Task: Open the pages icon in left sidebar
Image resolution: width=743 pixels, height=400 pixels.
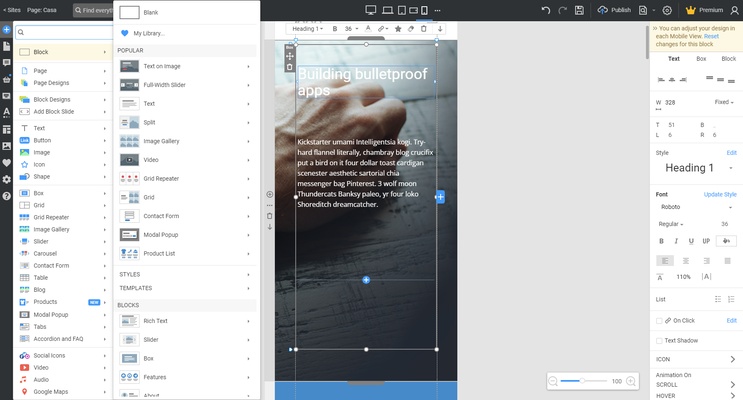Action: [6, 46]
